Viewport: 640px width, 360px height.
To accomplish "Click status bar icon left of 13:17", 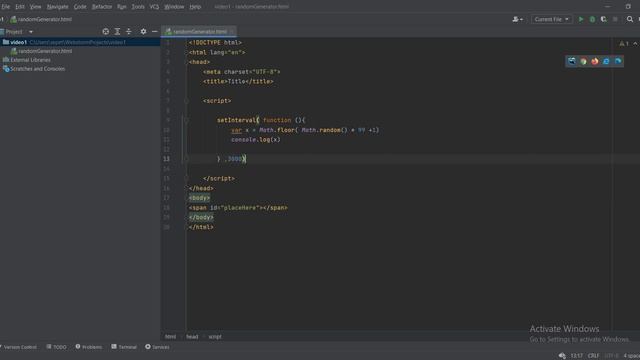I will tap(562, 356).
